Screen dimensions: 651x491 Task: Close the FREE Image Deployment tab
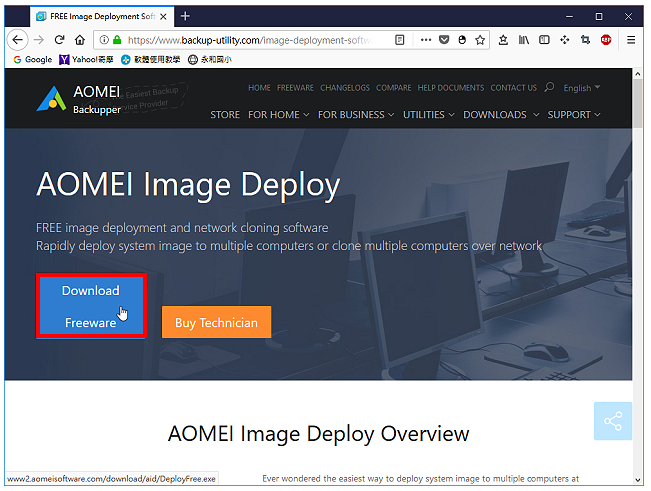click(x=163, y=17)
